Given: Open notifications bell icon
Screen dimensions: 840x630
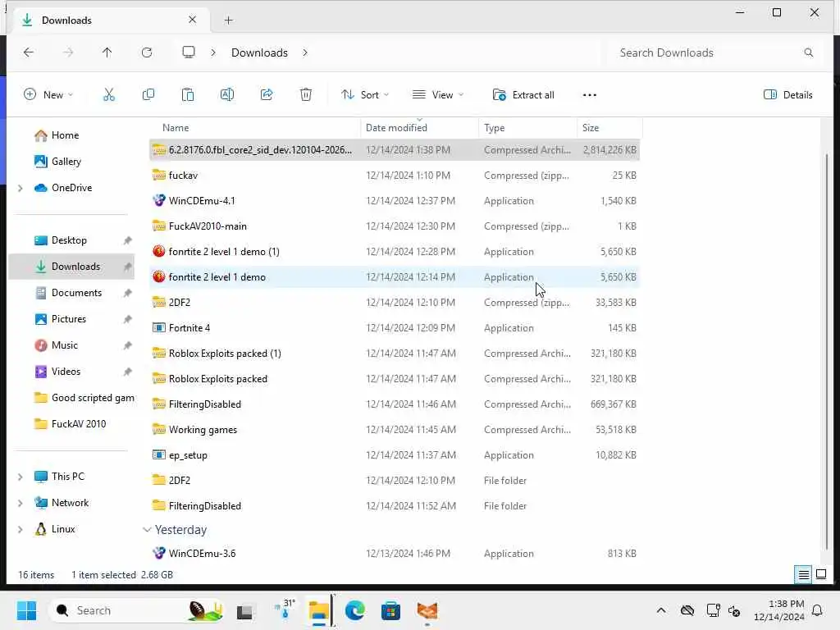Looking at the screenshot, I should click(x=818, y=610).
